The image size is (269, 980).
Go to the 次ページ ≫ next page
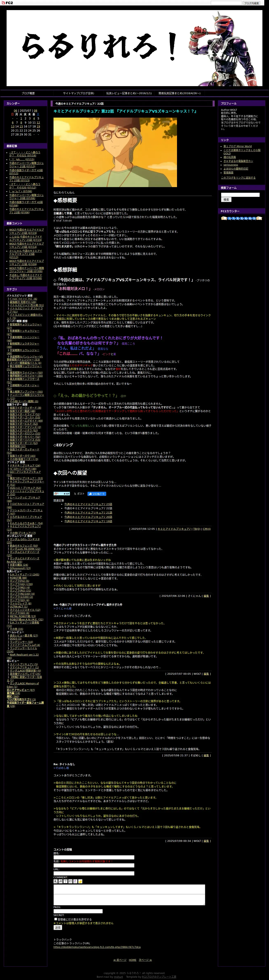tap(145, 960)
